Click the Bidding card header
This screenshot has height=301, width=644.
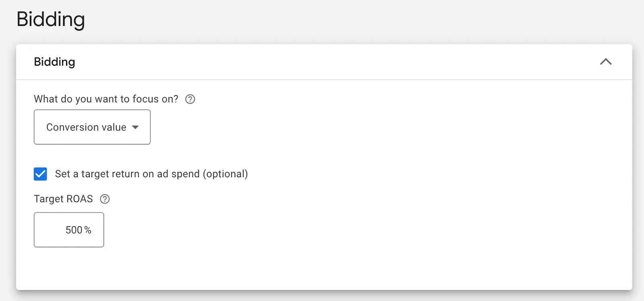54,62
